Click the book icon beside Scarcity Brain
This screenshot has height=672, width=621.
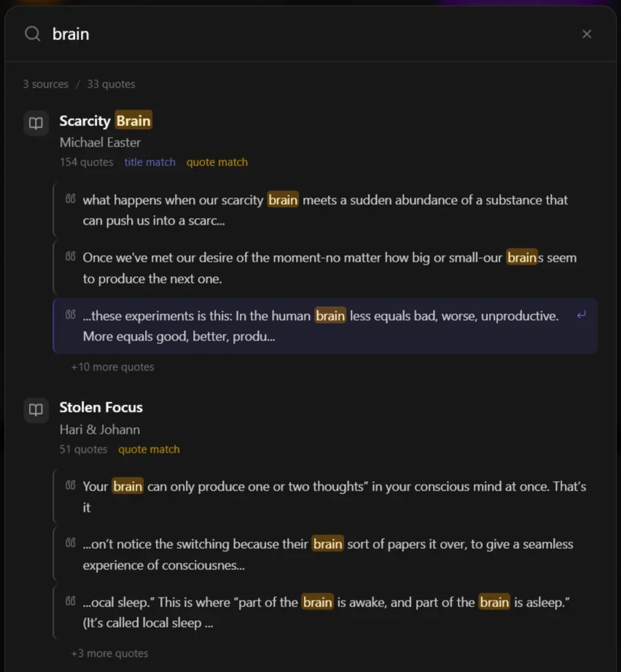click(36, 123)
